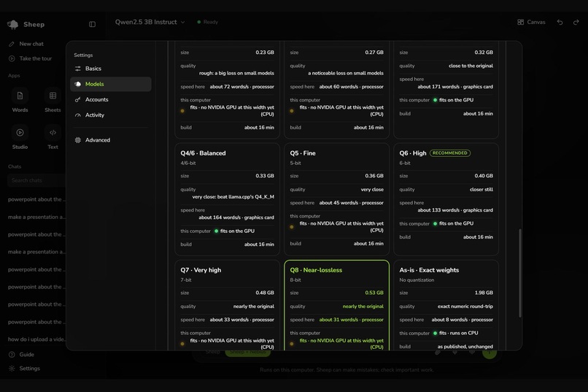Click the Canvas button label
The image size is (588, 392).
coord(536,22)
